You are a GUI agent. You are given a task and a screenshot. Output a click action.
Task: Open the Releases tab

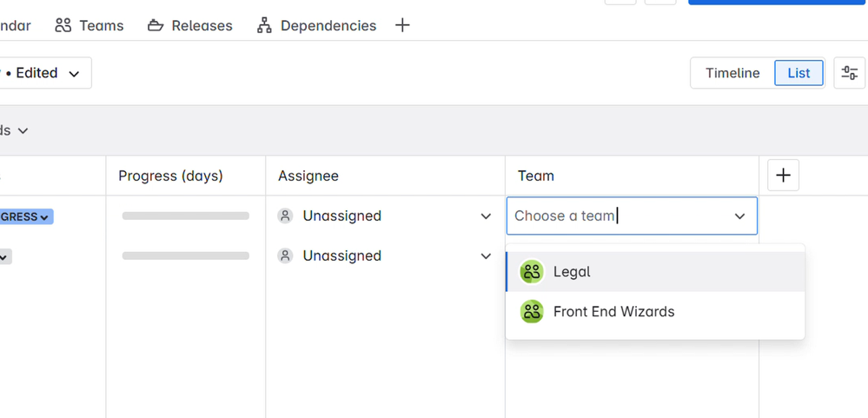point(190,26)
